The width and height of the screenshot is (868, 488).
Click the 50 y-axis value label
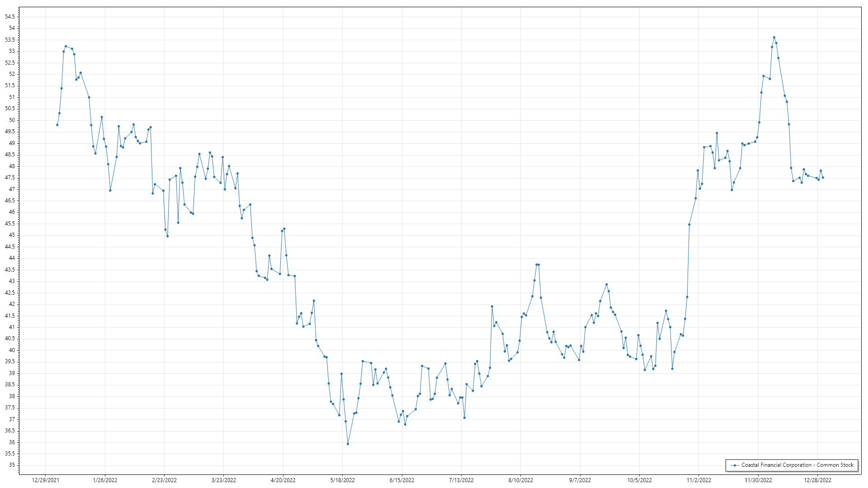click(12, 120)
